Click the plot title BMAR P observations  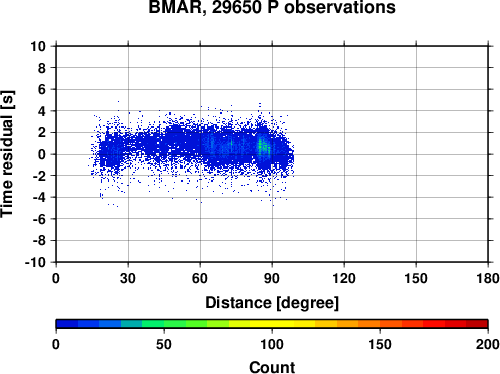pyautogui.click(x=272, y=7)
